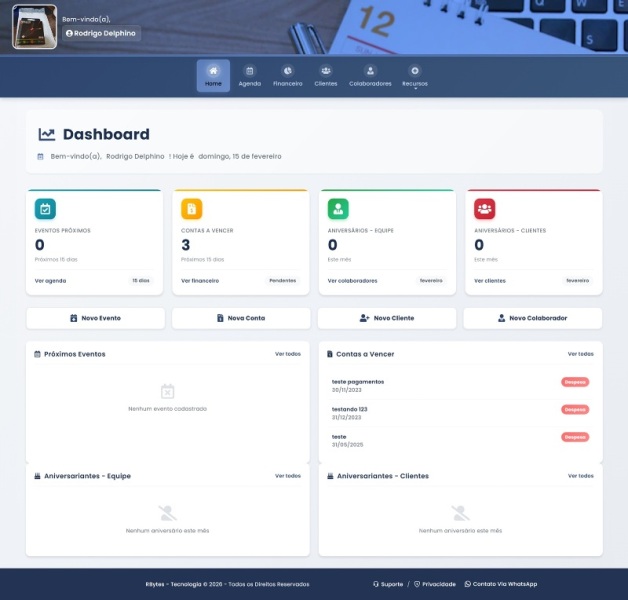This screenshot has height=600, width=628.
Task: Click the Novo Evento button
Action: point(95,318)
